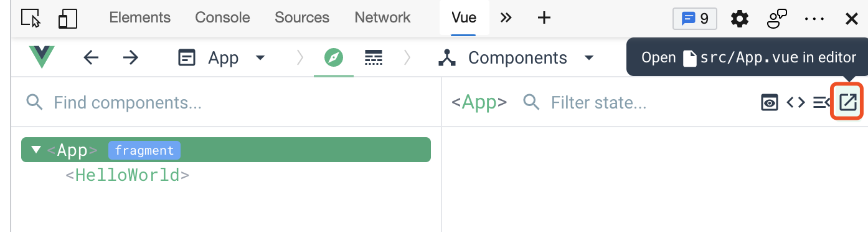Collapse the App tree node triangle
The width and height of the screenshot is (868, 232).
pyautogui.click(x=36, y=150)
